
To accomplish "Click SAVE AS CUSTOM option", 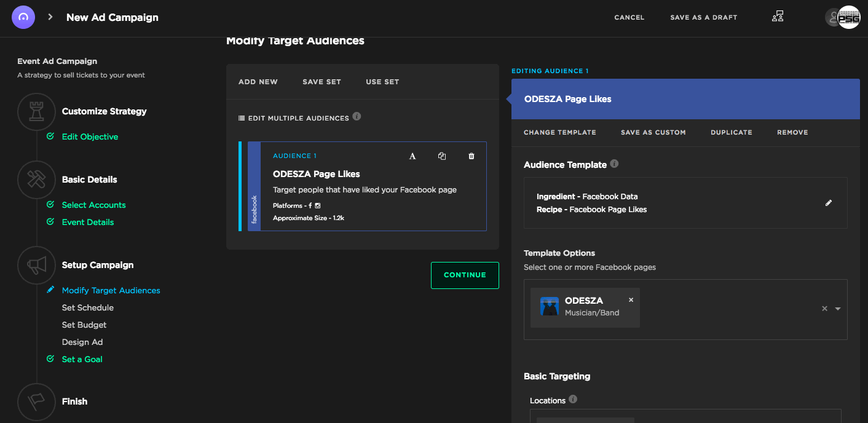I will pos(653,132).
